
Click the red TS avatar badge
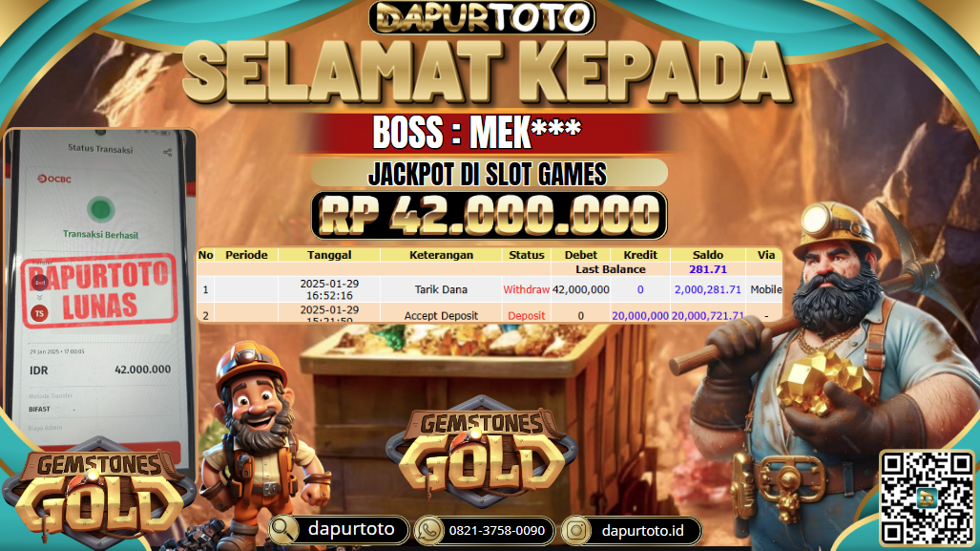coord(40,313)
